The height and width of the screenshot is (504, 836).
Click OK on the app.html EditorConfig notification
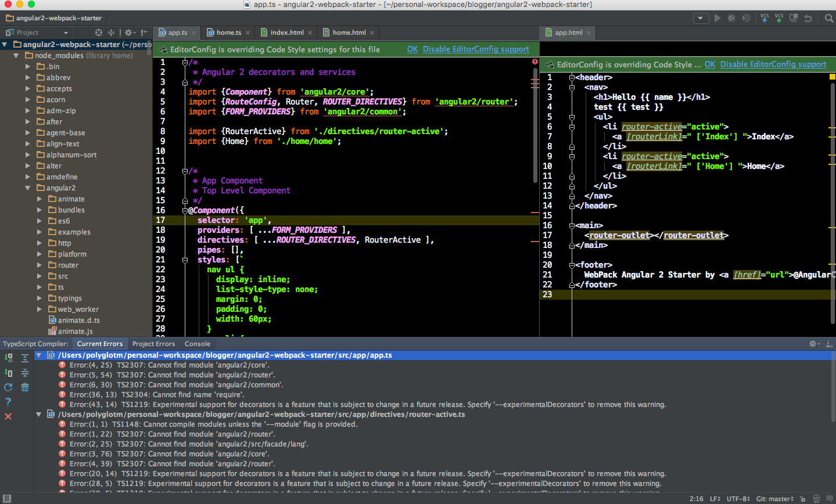pos(710,64)
